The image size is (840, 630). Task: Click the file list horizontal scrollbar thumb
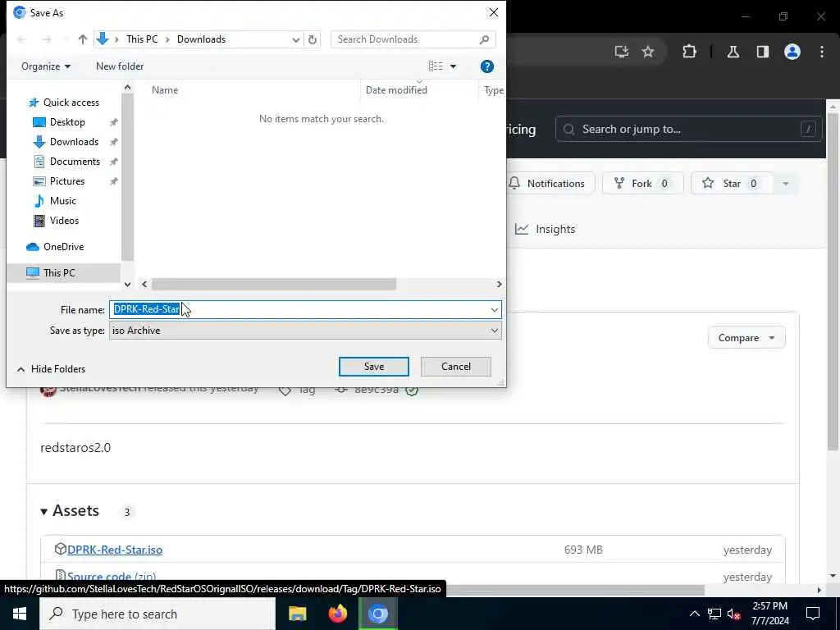[273, 284]
